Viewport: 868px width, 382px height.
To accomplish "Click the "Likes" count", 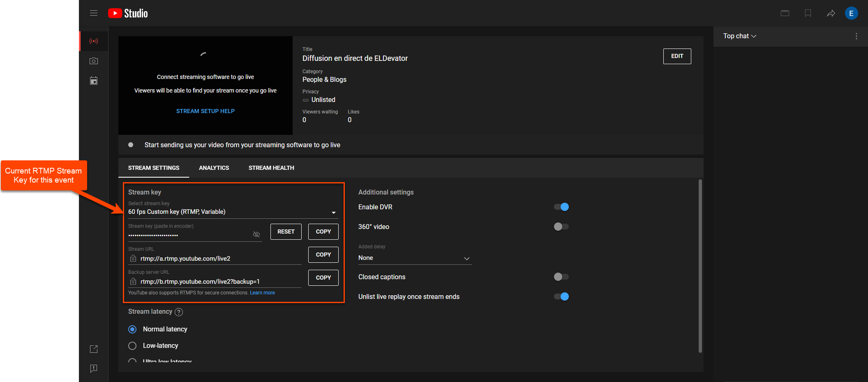I will point(350,120).
